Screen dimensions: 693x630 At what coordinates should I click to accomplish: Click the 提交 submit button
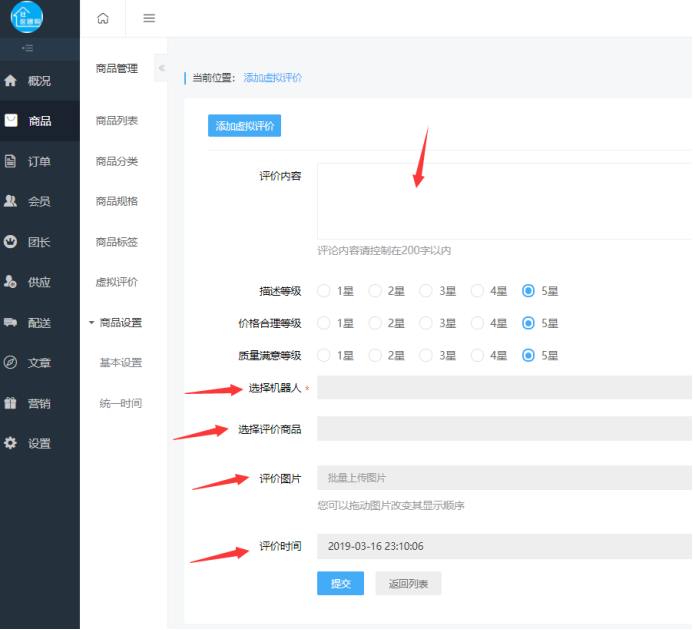[340, 583]
